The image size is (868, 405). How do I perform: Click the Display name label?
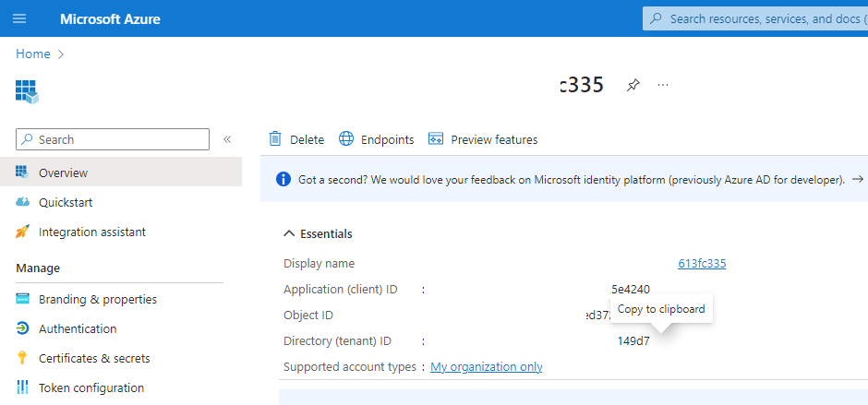click(x=319, y=263)
